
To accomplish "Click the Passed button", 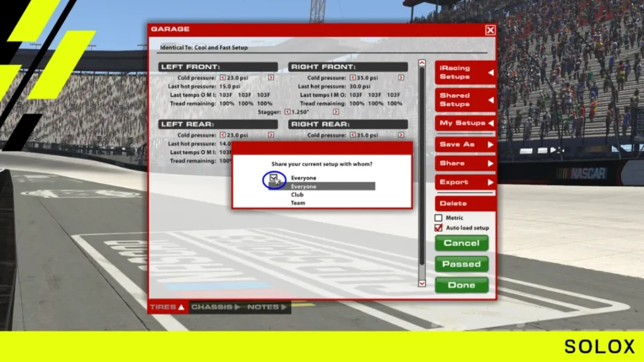I will point(462,264).
